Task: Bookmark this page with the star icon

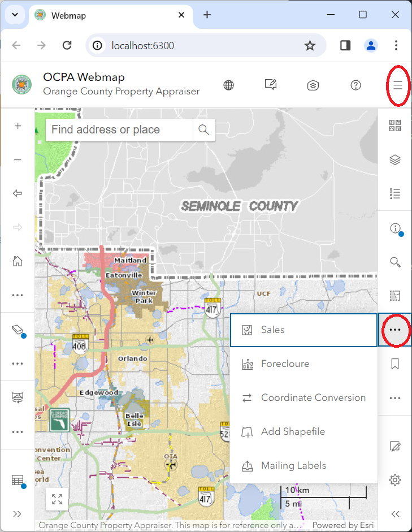Action: coord(310,45)
